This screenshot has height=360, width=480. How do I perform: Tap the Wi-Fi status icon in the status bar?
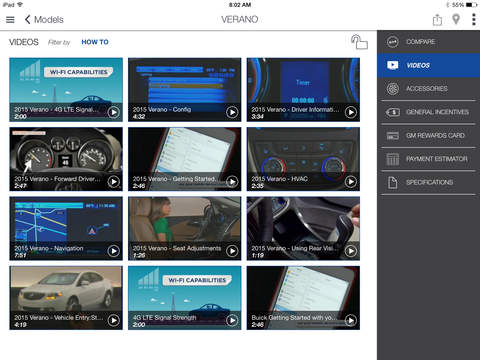[x=20, y=5]
